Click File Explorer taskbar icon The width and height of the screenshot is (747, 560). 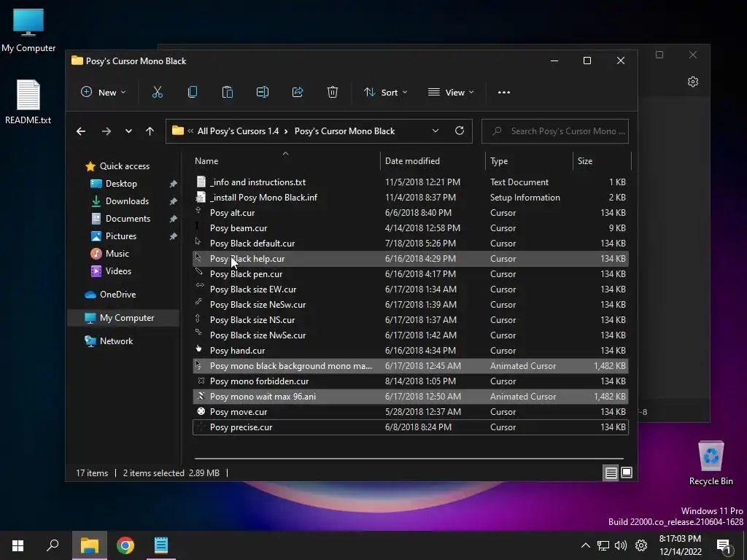[90, 545]
